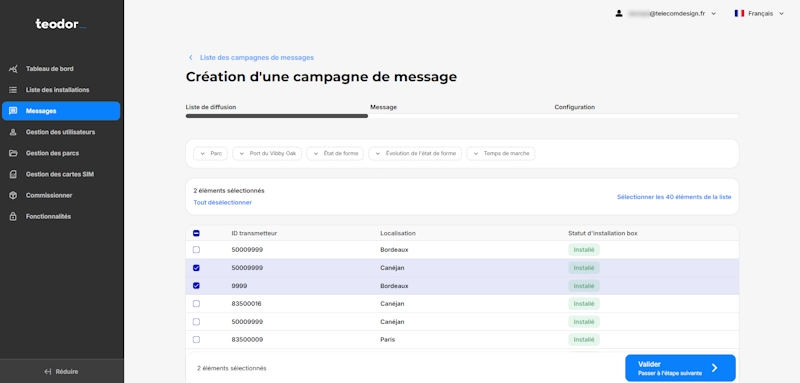Click the Réduire sidebar button
Image resolution: width=800 pixels, height=383 pixels.
click(x=61, y=372)
